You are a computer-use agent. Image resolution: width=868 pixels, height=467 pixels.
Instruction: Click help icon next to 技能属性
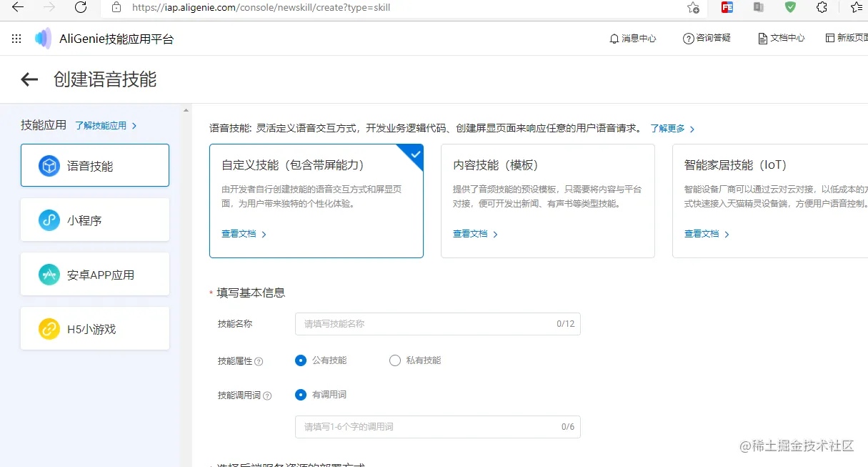click(259, 362)
